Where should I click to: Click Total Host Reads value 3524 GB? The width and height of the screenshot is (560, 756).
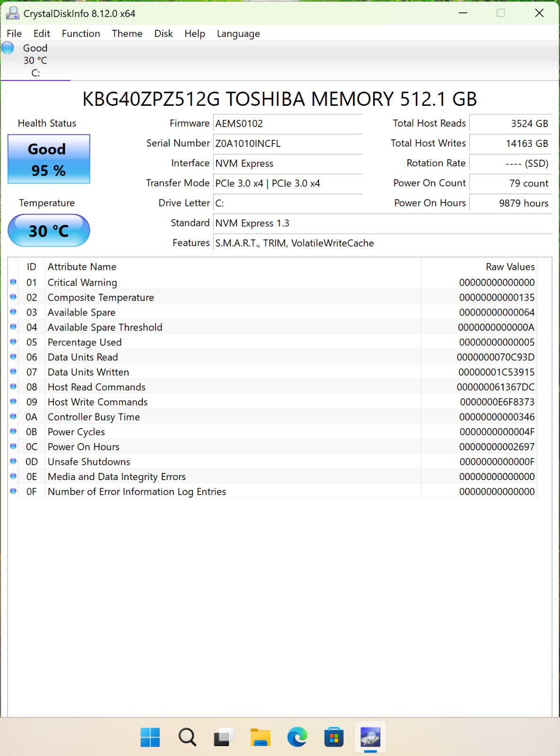[x=510, y=124]
